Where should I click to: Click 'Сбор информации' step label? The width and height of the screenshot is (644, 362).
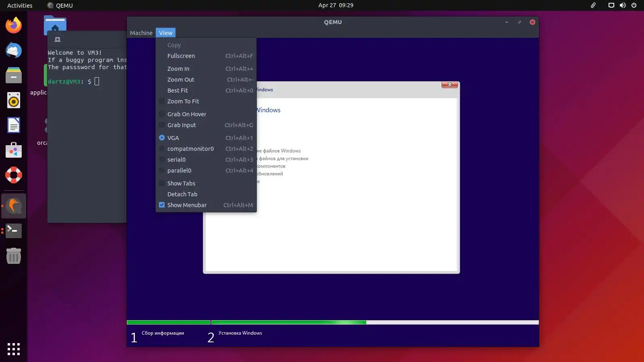(163, 333)
